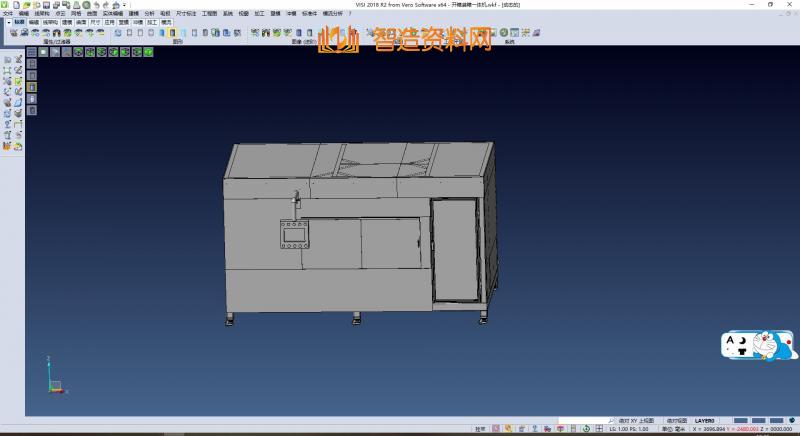The height and width of the screenshot is (436, 800).
Task: Select the highlighted yellow shading mode icon in ribbon
Action: click(172, 33)
